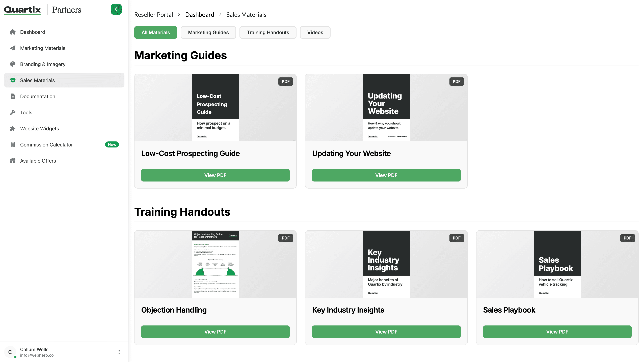This screenshot has height=362, width=644.
Task: Collapse the sidebar with the green arrow button
Action: 116,10
